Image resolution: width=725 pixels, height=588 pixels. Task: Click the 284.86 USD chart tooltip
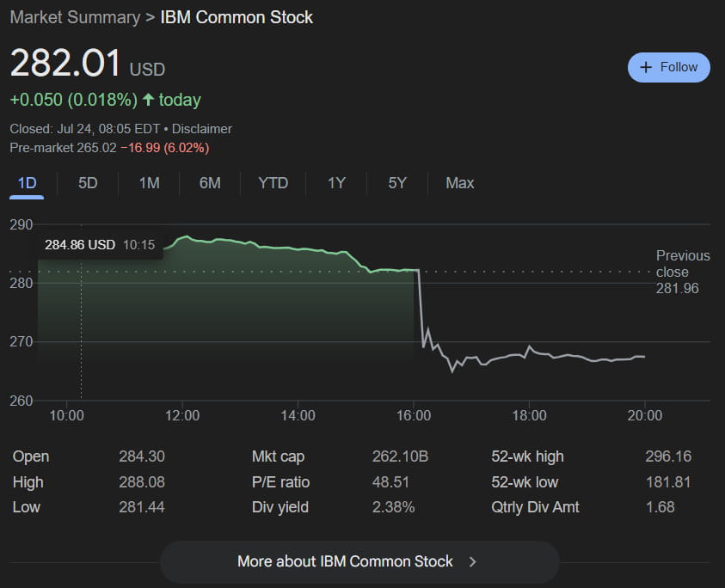tap(100, 244)
